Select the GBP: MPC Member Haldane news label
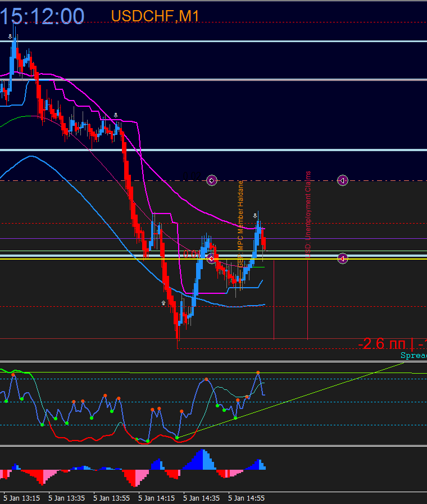 tap(240, 224)
